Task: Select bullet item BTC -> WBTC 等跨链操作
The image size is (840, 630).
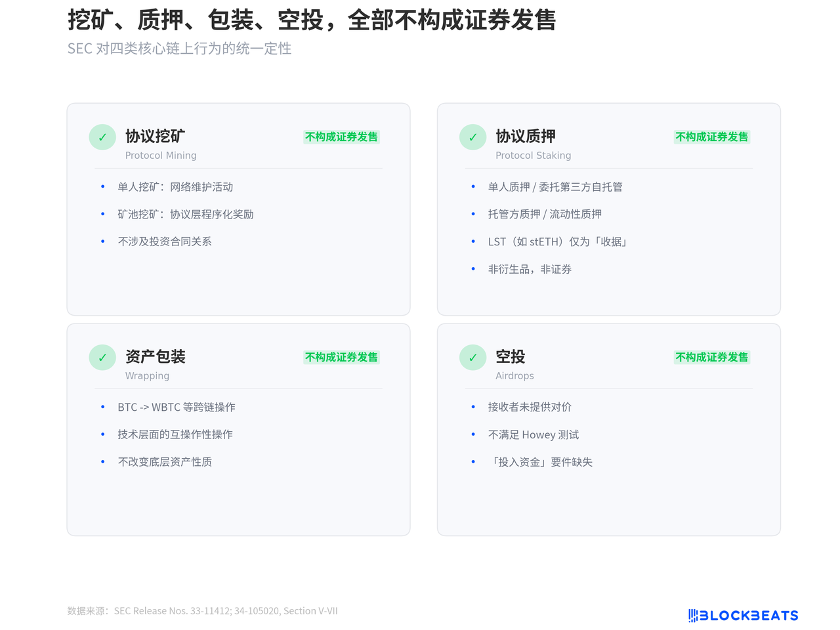Action: coord(177,408)
